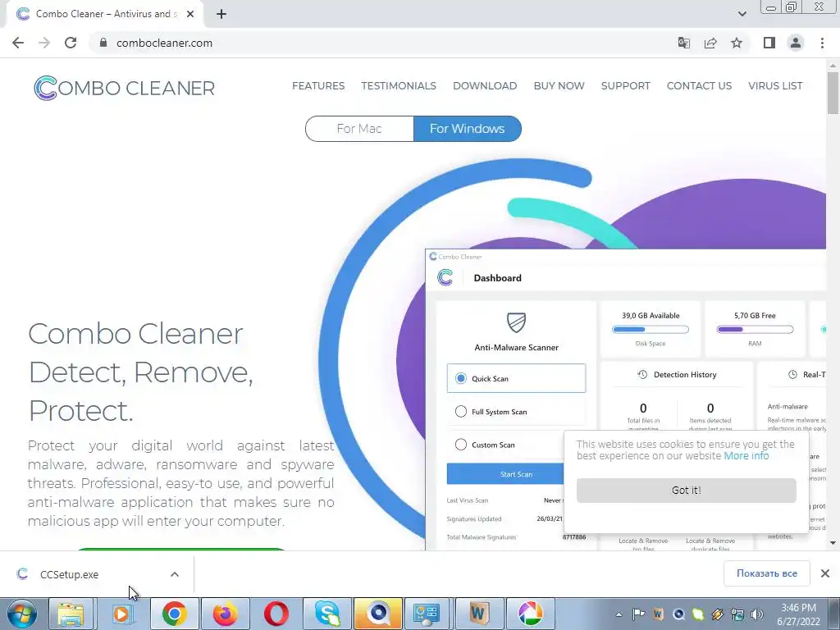Click the browser forward arrow
The image size is (840, 630).
[44, 43]
